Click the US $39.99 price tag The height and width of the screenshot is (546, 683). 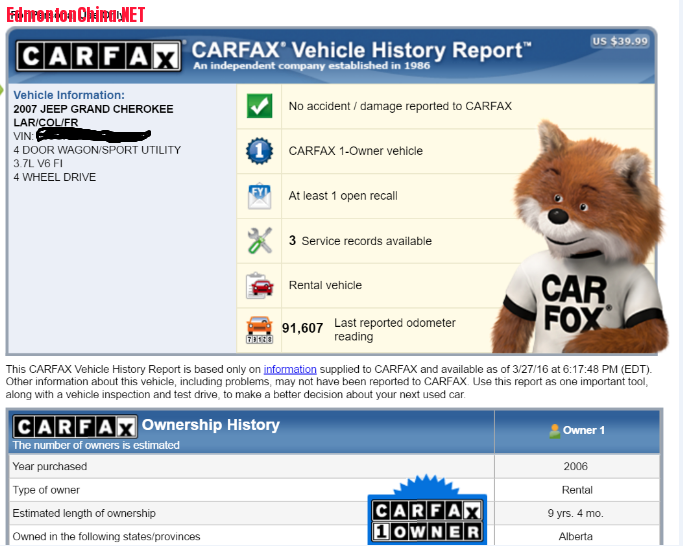pos(620,41)
